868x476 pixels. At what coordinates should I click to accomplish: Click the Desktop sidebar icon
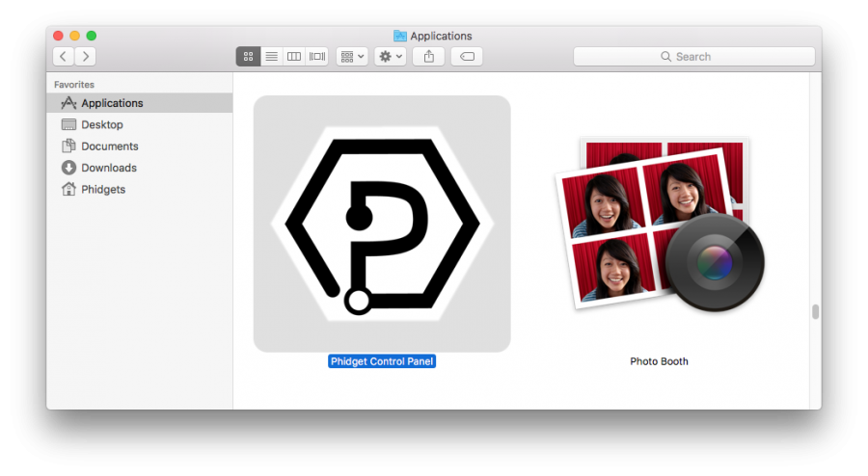pyautogui.click(x=68, y=124)
